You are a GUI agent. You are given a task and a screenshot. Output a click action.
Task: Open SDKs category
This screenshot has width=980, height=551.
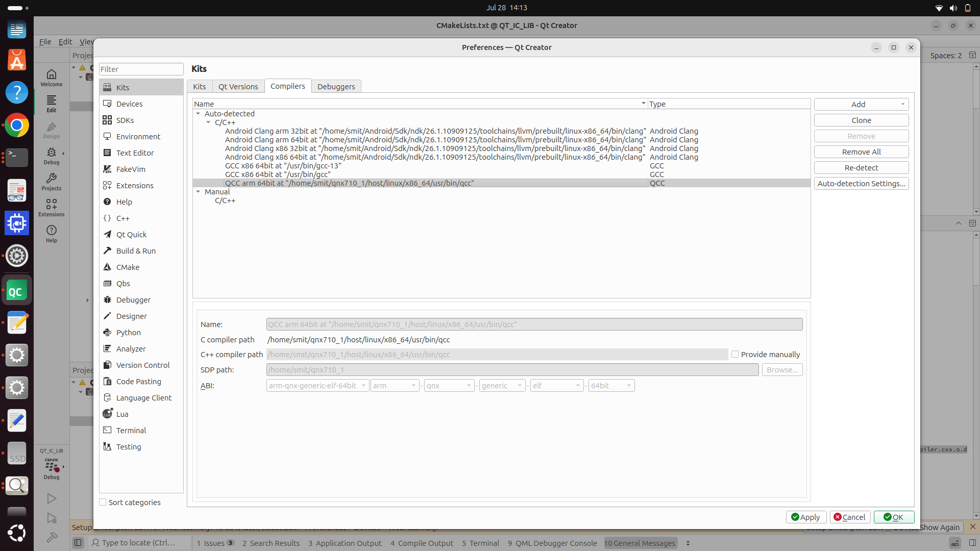tap(141, 120)
